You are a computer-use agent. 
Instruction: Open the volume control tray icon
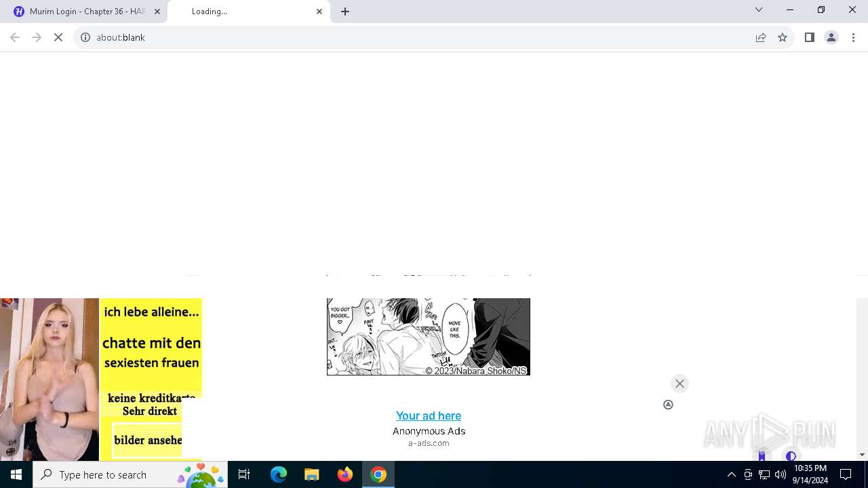tap(781, 474)
